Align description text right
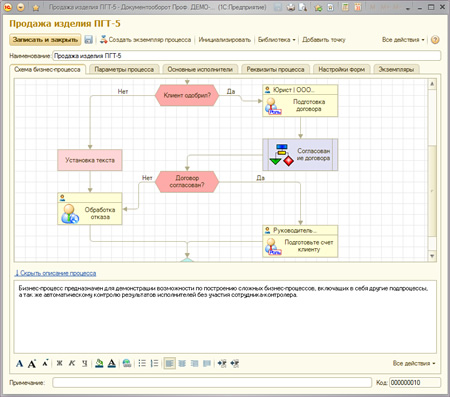 [194, 363]
